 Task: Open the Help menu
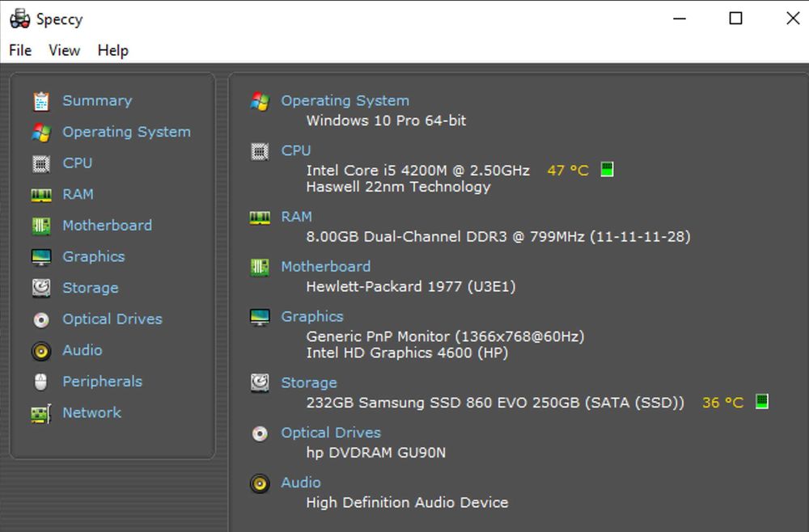click(x=113, y=50)
